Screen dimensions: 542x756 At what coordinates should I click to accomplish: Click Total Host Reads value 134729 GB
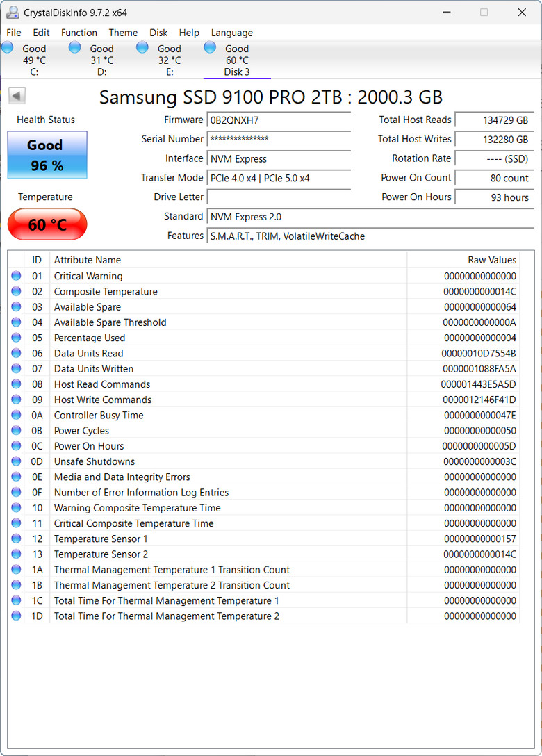tap(495, 120)
